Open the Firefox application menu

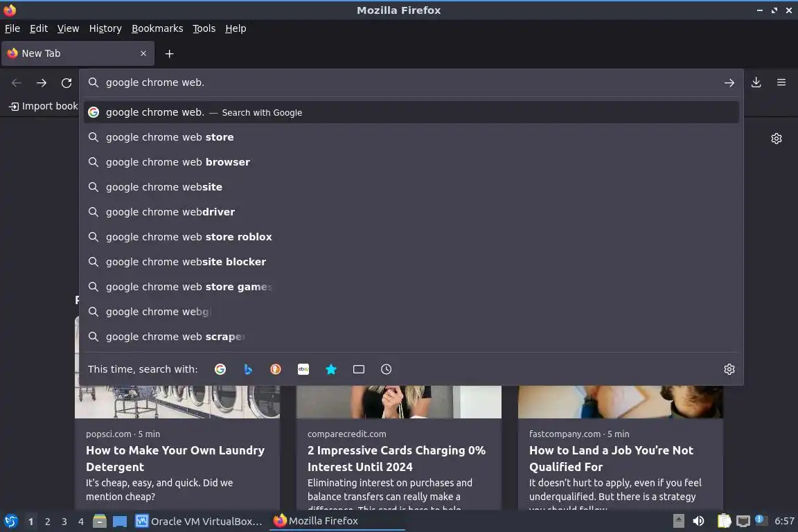click(781, 82)
